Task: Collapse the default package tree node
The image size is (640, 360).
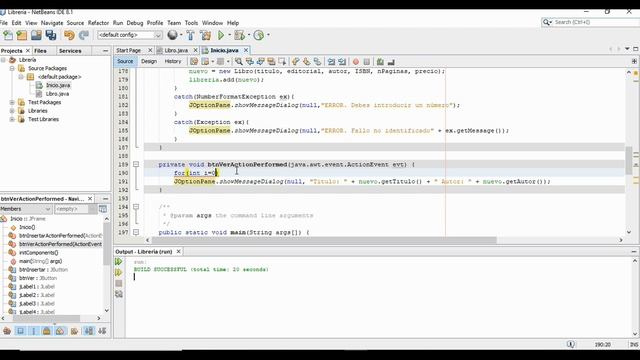Action: point(21,77)
